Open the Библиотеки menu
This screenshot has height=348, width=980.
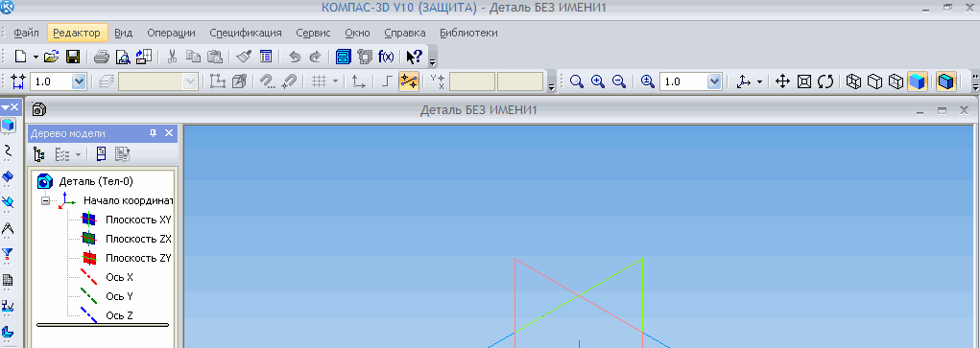pos(468,33)
